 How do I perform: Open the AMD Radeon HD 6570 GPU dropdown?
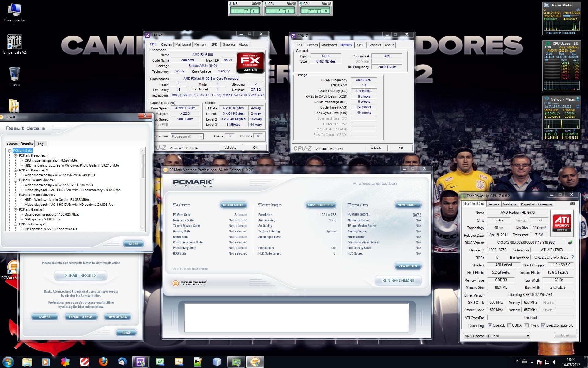click(x=497, y=336)
